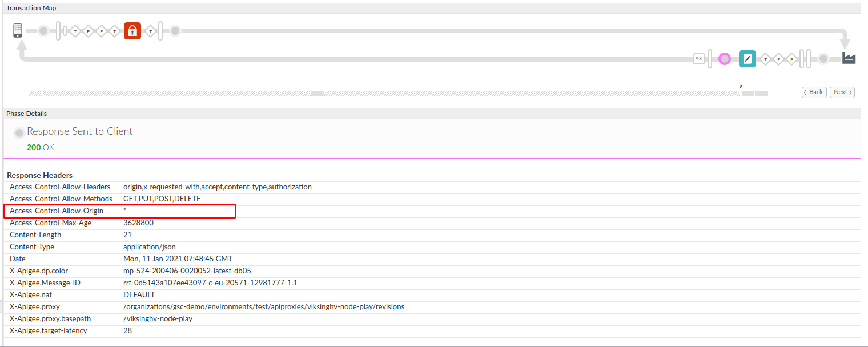Click the pink marker on the timeline bar
868x347 pixels.
[741, 92]
